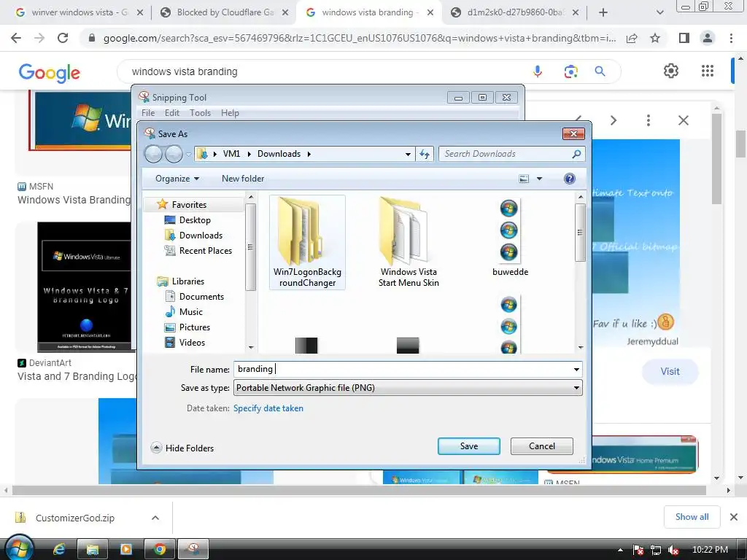747x560 pixels.
Task: Bookmark this page with the star icon
Action: coord(655,38)
